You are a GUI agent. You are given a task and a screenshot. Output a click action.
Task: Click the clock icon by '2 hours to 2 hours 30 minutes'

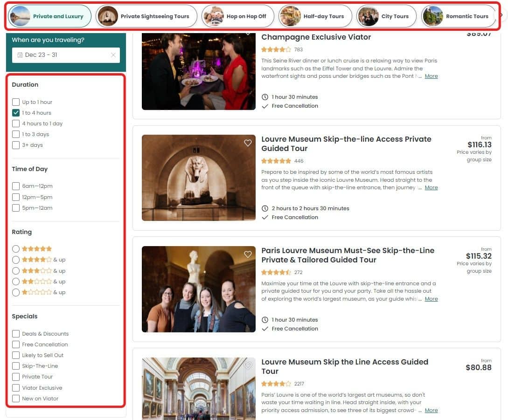click(264, 208)
